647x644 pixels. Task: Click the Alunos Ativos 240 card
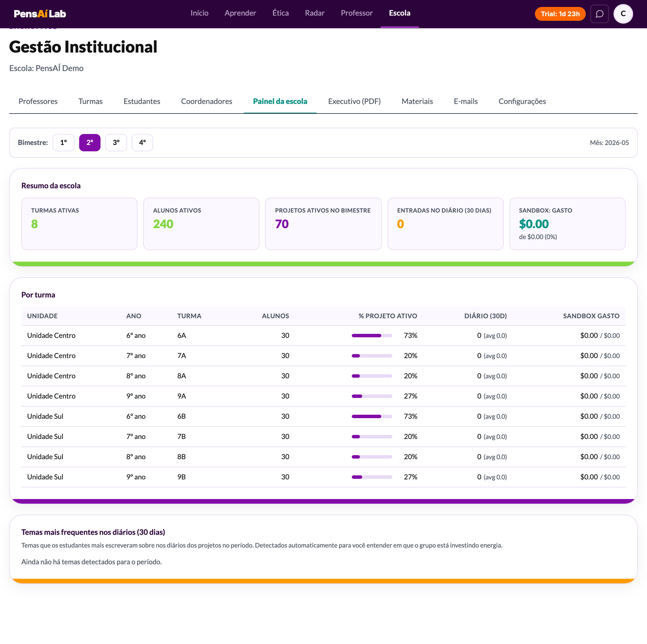pos(201,223)
